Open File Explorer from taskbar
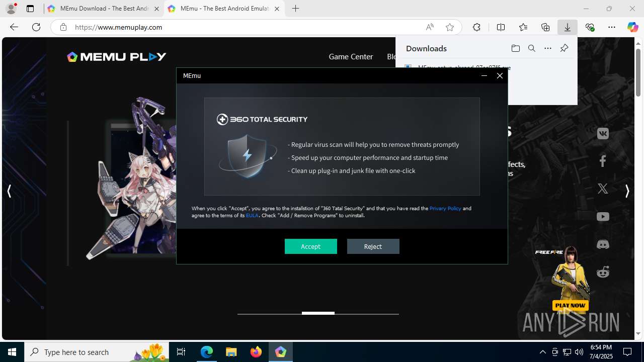 tap(231, 352)
